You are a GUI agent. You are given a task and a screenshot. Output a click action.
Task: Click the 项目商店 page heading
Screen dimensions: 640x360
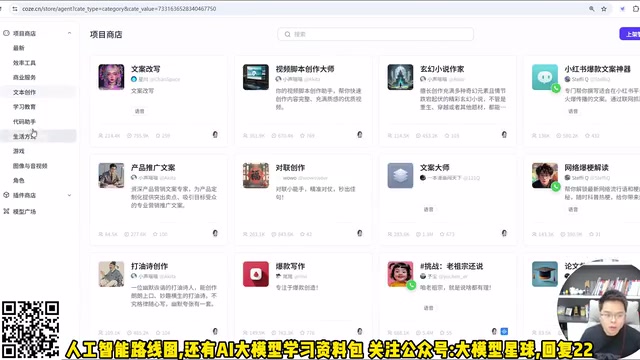[x=106, y=35]
